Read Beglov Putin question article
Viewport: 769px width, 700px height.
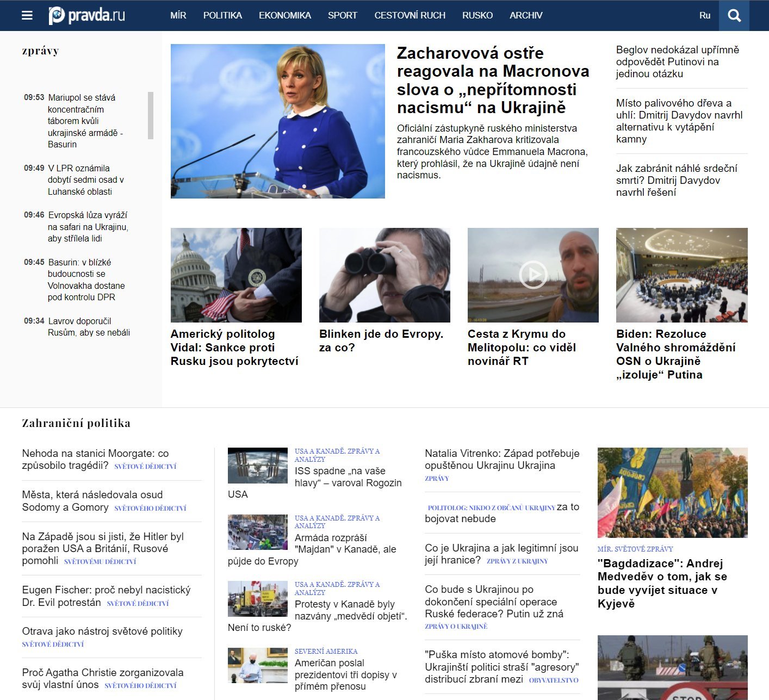tap(677, 61)
